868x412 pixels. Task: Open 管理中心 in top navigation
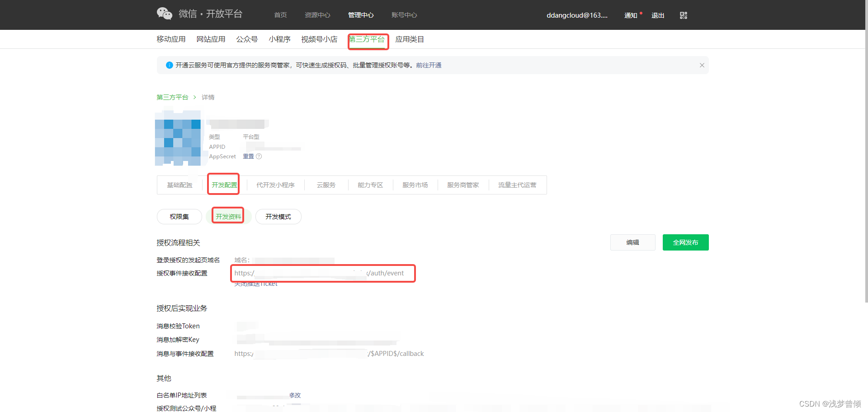[x=361, y=15]
